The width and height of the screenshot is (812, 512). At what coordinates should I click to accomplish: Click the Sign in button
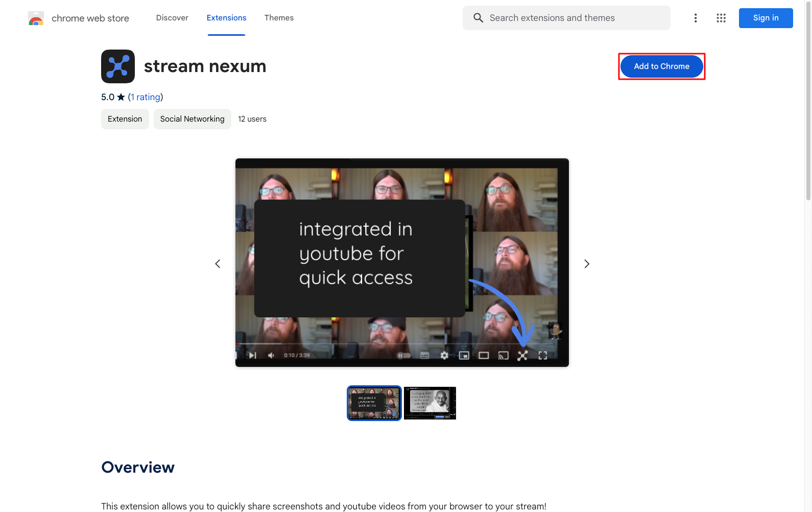(766, 18)
